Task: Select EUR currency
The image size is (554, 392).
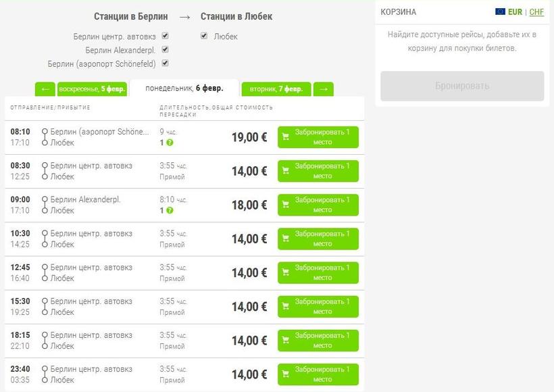Action: [x=515, y=11]
